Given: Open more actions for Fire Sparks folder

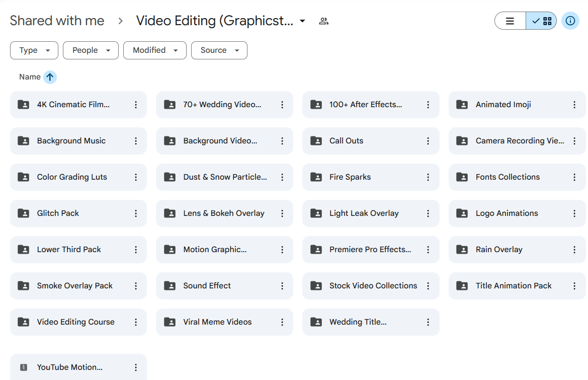Looking at the screenshot, I should (x=428, y=177).
